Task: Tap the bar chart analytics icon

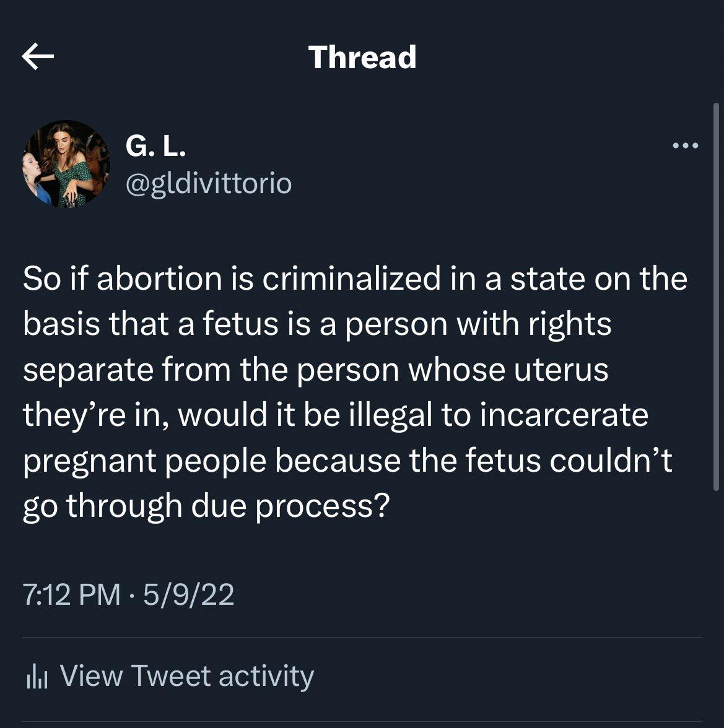Action: coord(37,676)
